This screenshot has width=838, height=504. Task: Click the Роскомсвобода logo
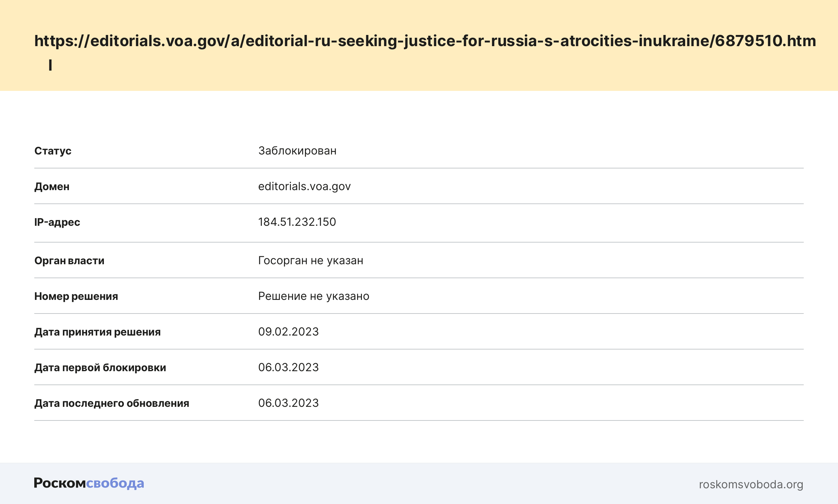[x=89, y=483]
